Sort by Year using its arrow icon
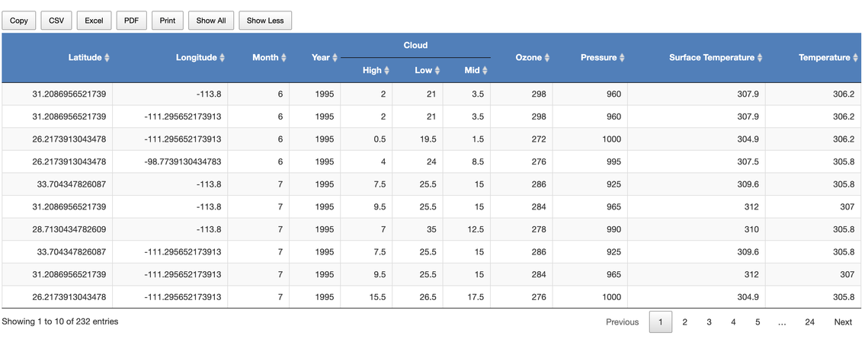868x342 pixels. click(335, 58)
